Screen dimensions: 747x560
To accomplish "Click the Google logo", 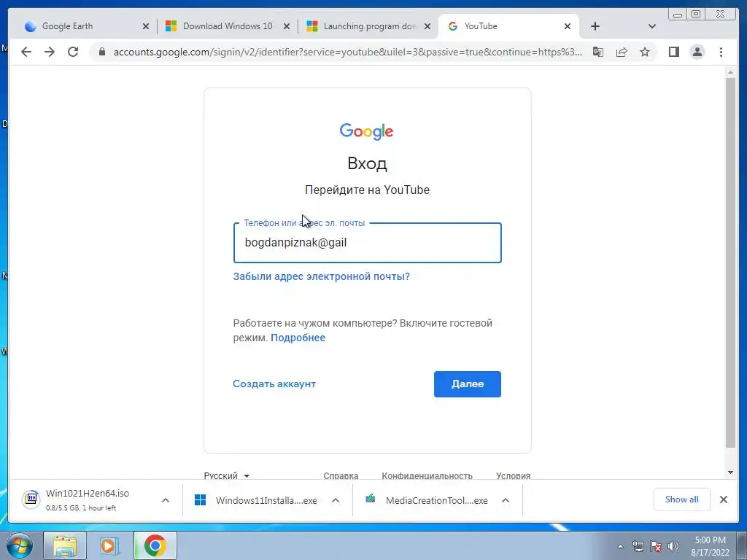I will (x=366, y=131).
